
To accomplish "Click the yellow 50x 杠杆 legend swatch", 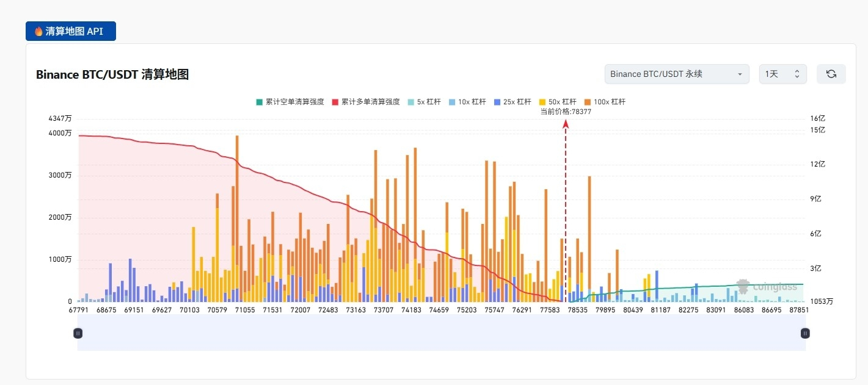I will coord(542,102).
